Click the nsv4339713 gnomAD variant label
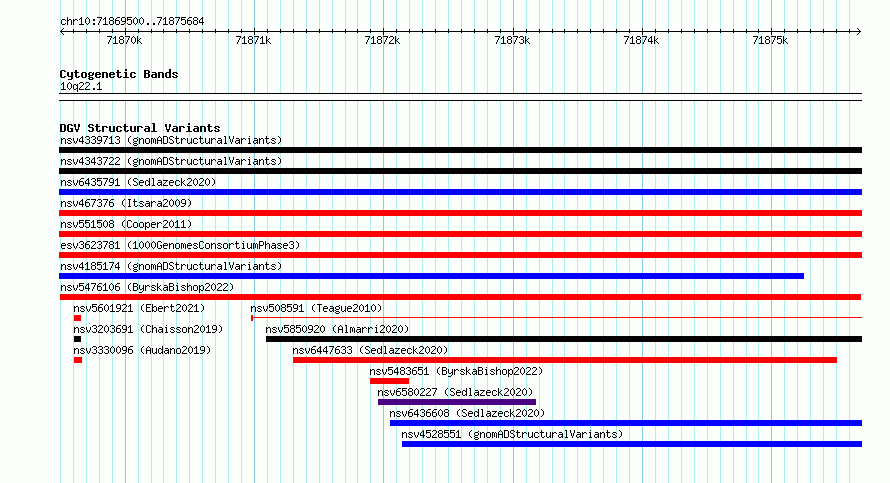The height and width of the screenshot is (483, 890). click(x=171, y=140)
